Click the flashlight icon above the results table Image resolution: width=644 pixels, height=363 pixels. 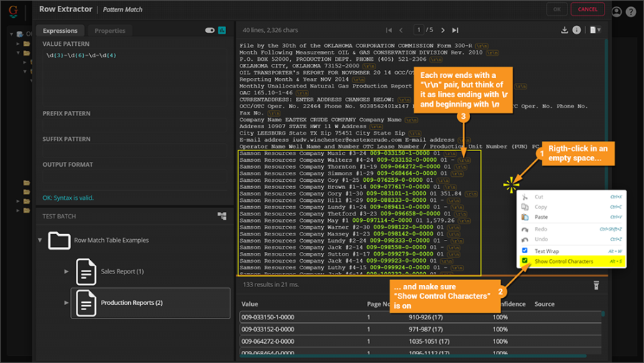(x=596, y=286)
